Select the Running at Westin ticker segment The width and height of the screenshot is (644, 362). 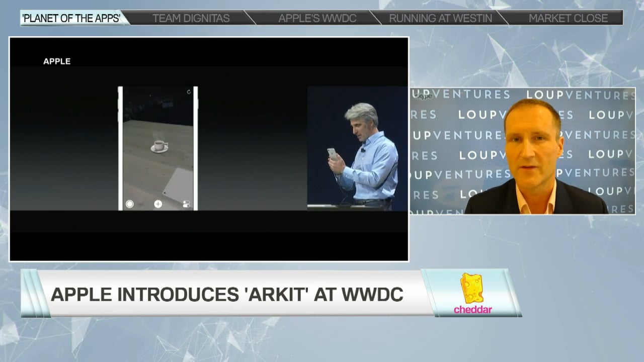(x=441, y=18)
